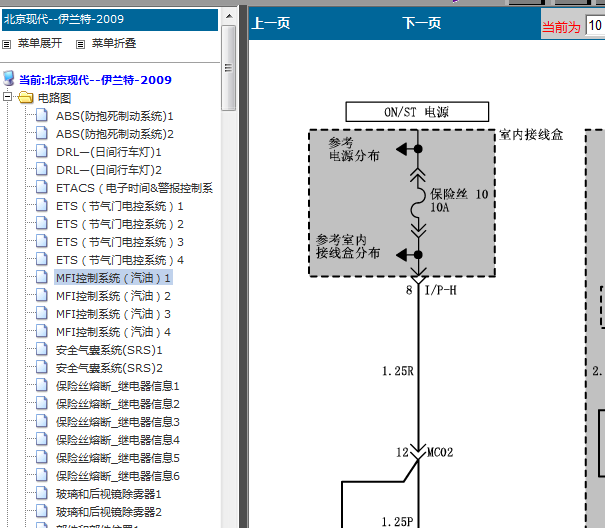Click page icon for DRL—(日间行车灯)2
605x528 pixels.
(42, 169)
